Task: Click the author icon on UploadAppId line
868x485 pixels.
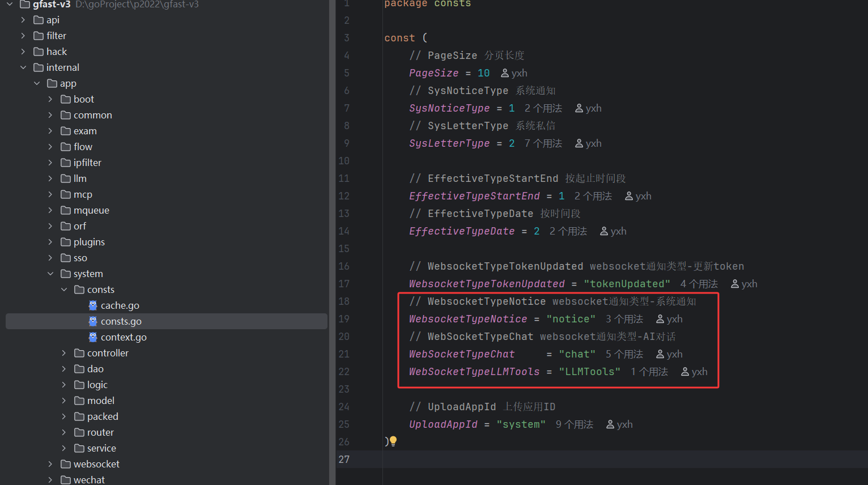Action: tap(610, 424)
